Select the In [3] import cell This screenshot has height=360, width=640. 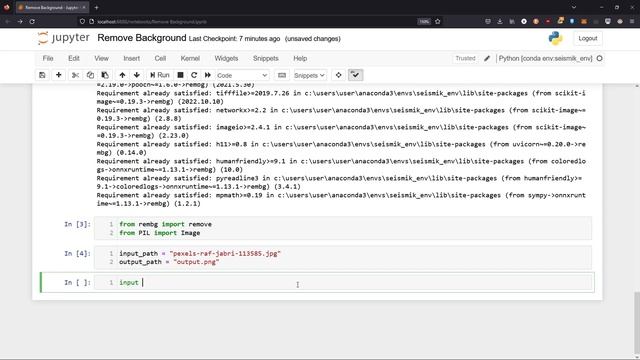point(342,229)
